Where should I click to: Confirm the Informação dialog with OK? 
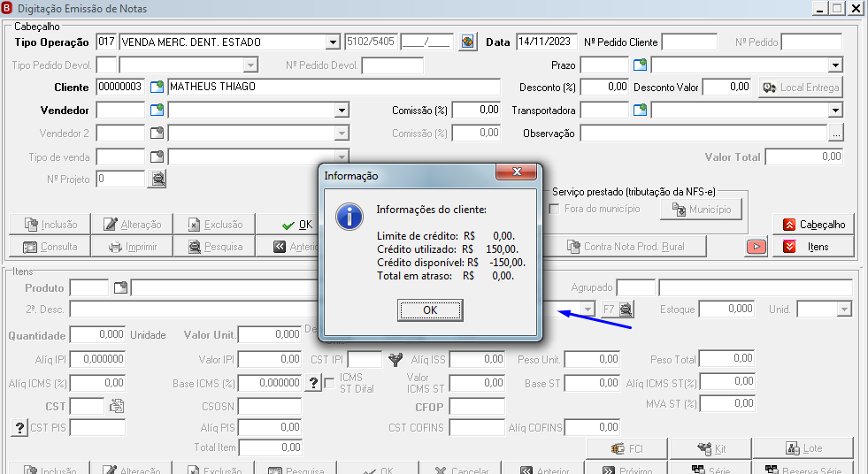[430, 310]
